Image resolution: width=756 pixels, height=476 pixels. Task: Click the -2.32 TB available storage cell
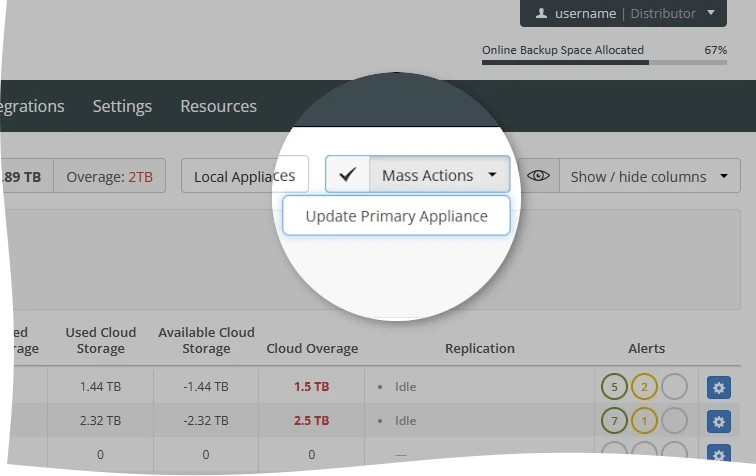pyautogui.click(x=206, y=421)
